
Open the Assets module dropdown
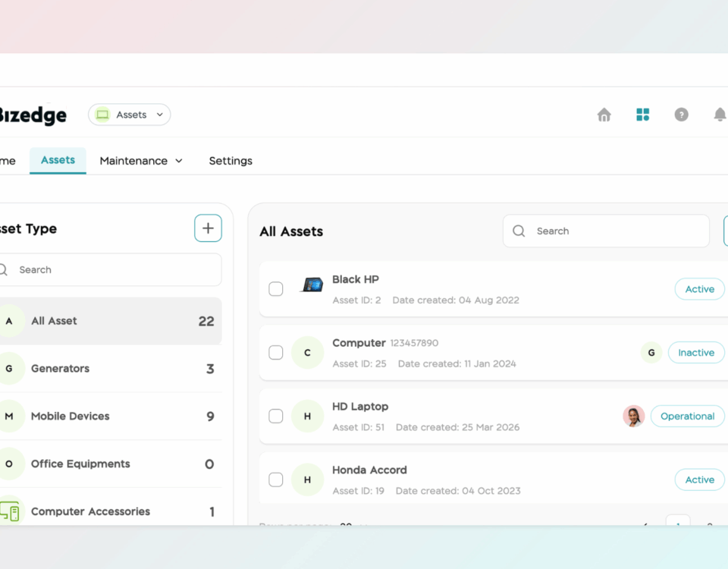point(130,115)
